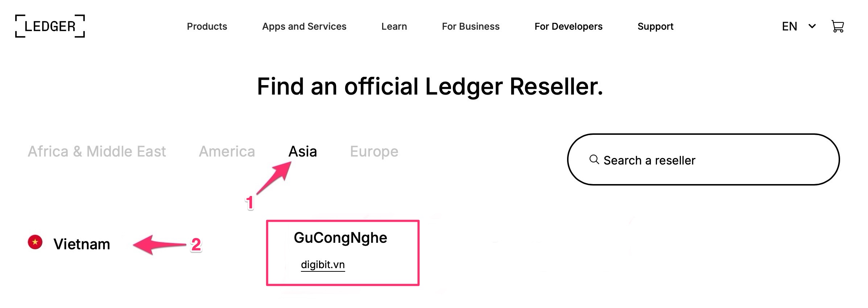Open the Products menu

[x=207, y=26]
